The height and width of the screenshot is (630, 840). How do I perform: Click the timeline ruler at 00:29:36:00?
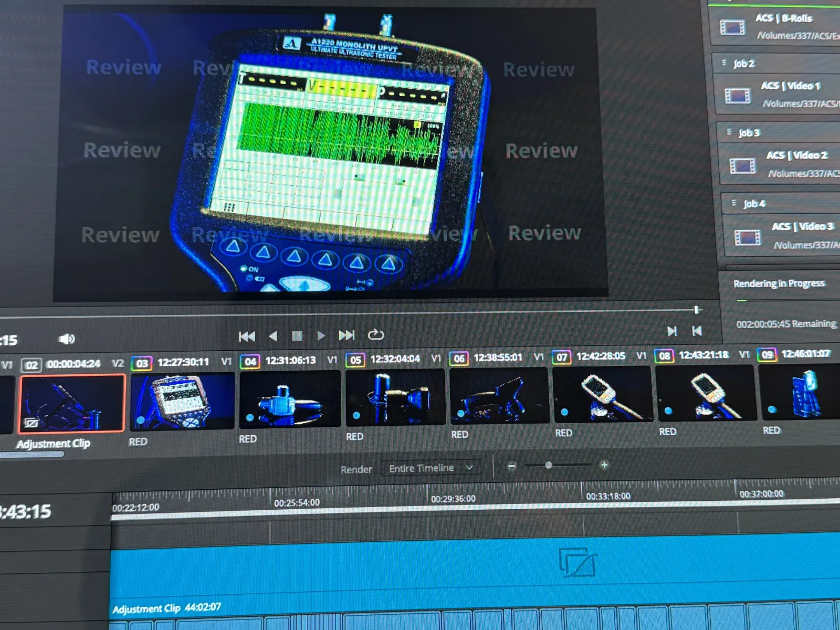(x=453, y=499)
